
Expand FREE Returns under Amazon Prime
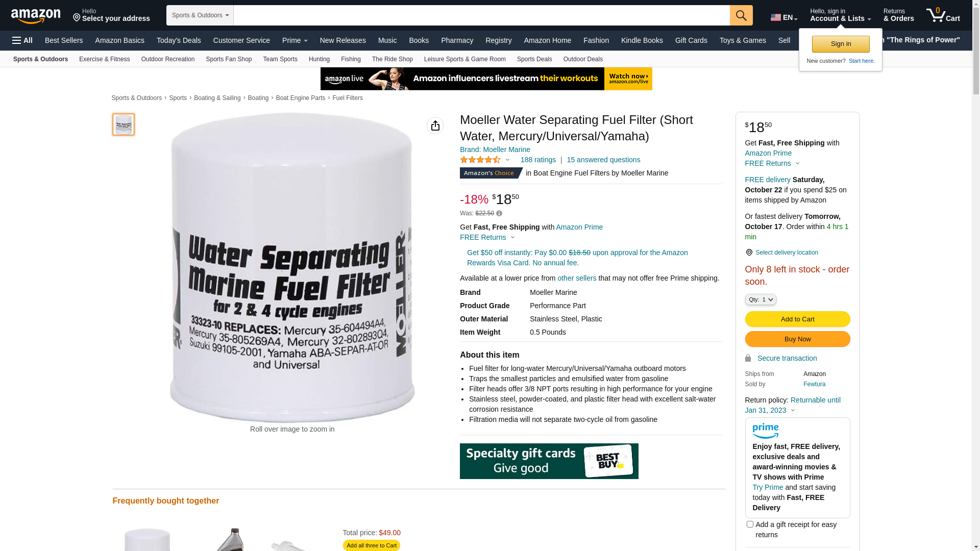[487, 237]
